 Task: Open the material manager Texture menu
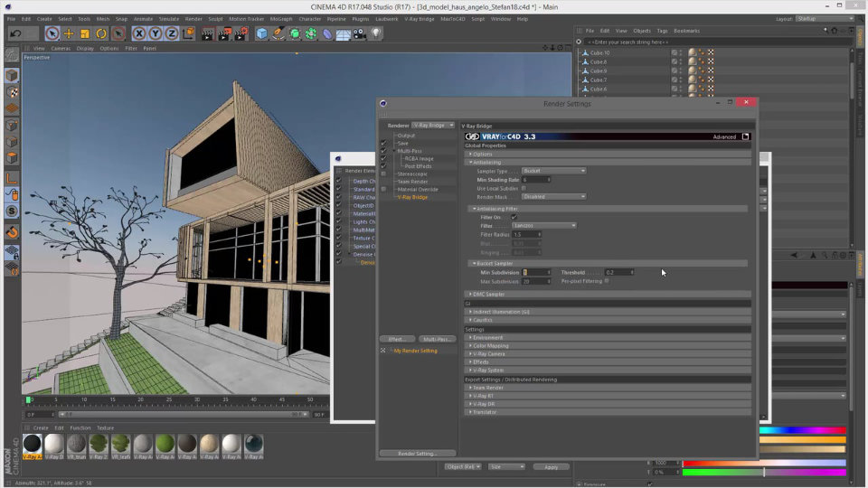coord(105,428)
